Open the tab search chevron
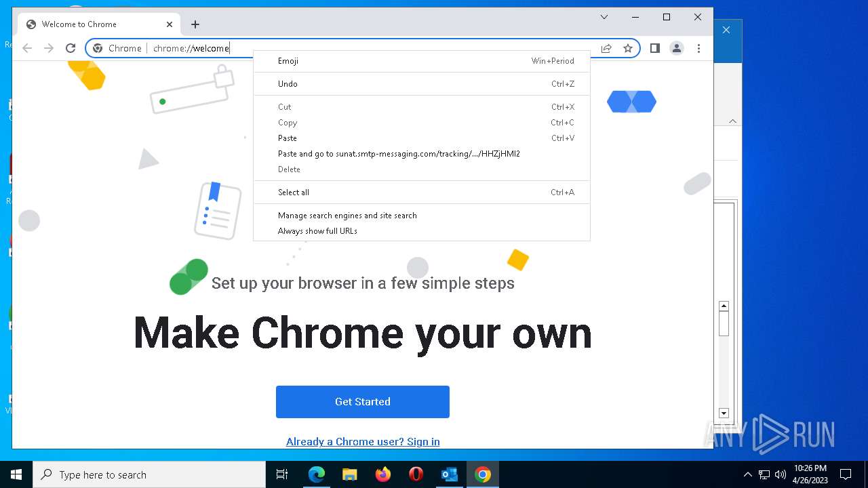868x488 pixels. (x=604, y=17)
